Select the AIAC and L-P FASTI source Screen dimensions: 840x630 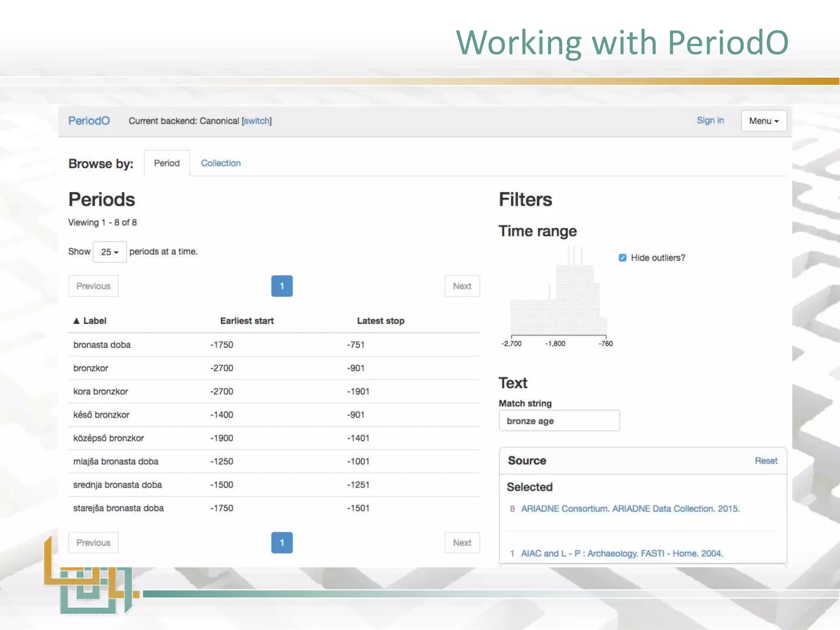click(622, 553)
